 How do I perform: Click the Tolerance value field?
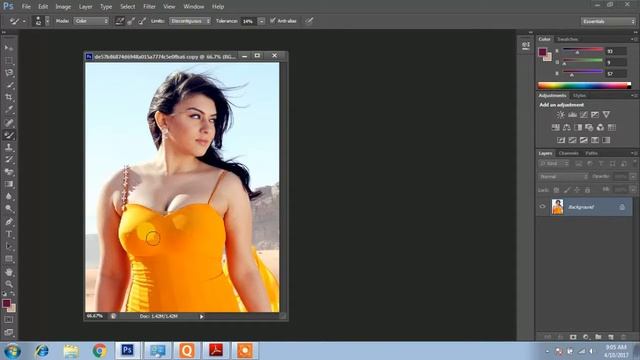[x=248, y=21]
